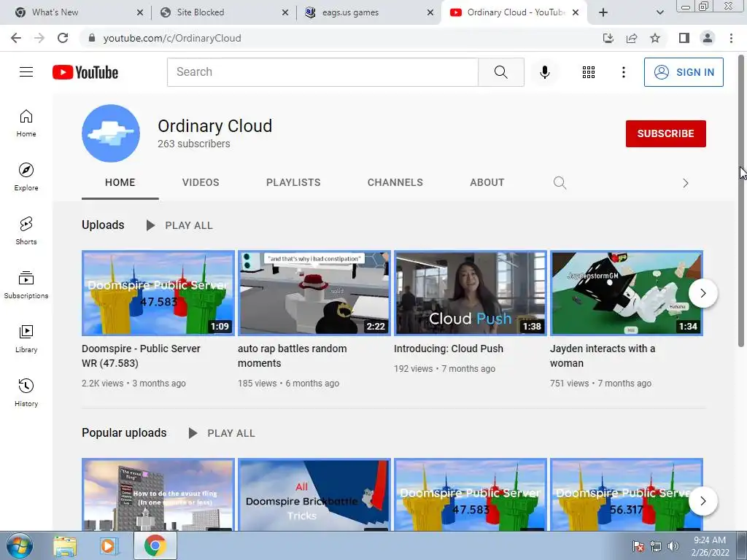The height and width of the screenshot is (560, 747).
Task: Open All Doomspire Brickbattle Tricks thumbnail
Action: (x=314, y=494)
